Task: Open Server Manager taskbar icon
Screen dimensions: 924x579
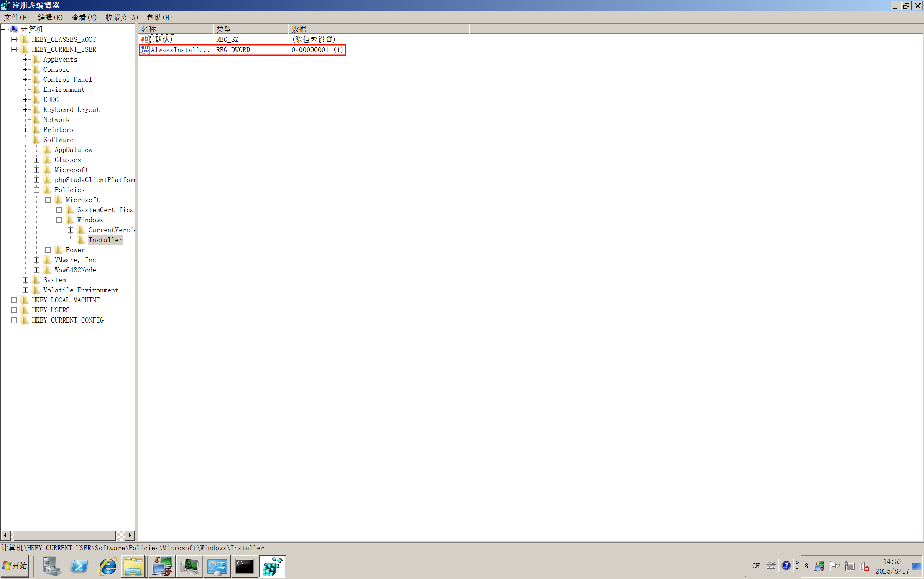Action: 51,566
